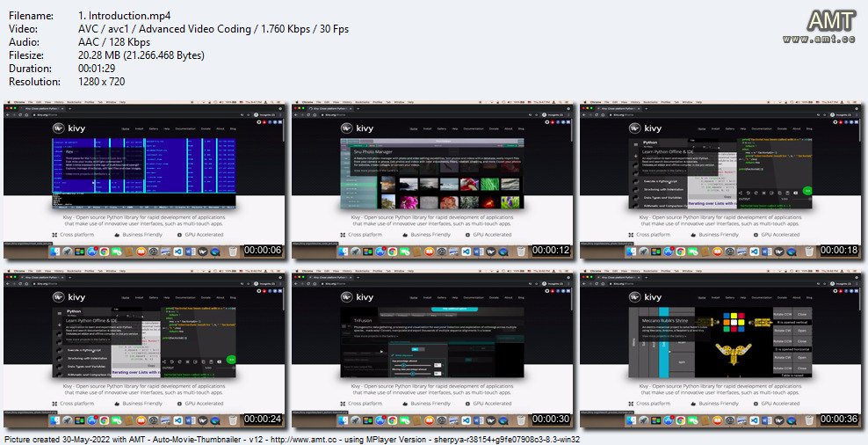Open the video thumbnail stamped 00:00:24
The height and width of the screenshot is (445, 868).
pyautogui.click(x=144, y=350)
